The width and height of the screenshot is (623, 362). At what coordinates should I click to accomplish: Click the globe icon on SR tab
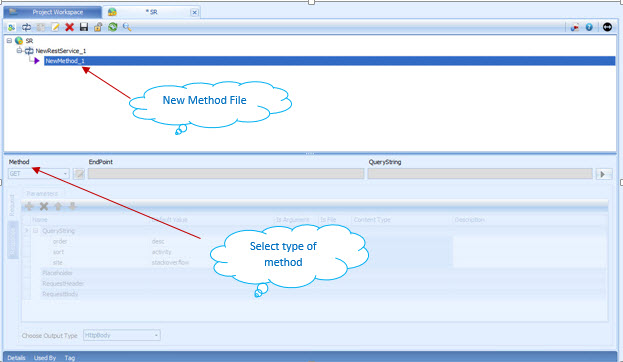click(x=112, y=12)
